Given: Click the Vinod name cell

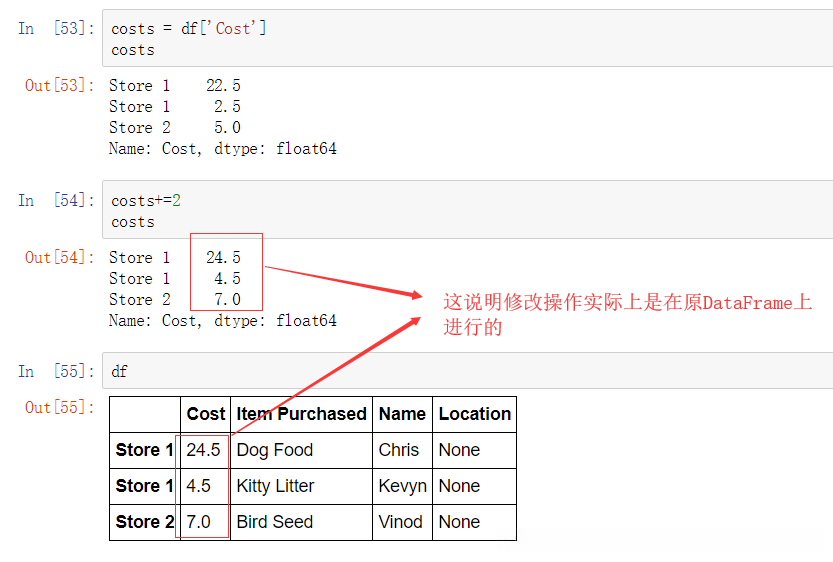Looking at the screenshot, I should (x=402, y=522).
